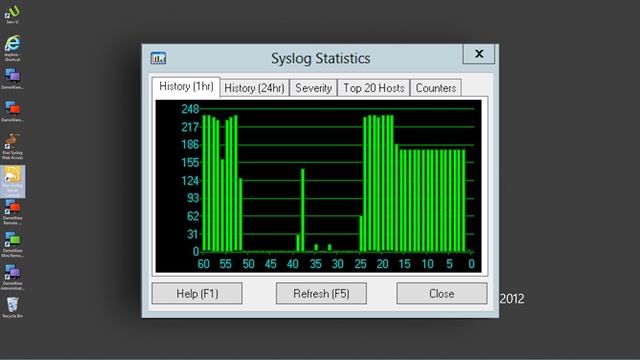The height and width of the screenshot is (360, 640).
Task: Select the DameWare Administrat... shortcut icon
Action: (x=12, y=277)
